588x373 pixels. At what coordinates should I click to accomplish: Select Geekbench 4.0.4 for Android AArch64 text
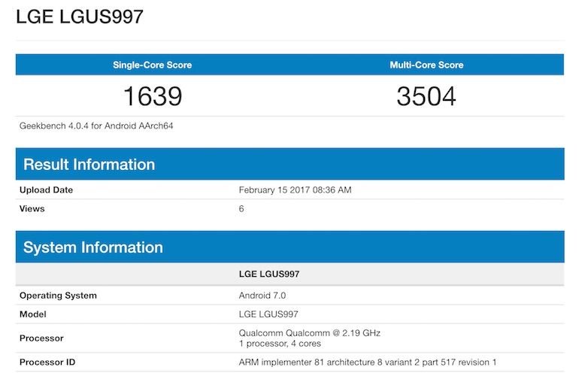point(96,126)
